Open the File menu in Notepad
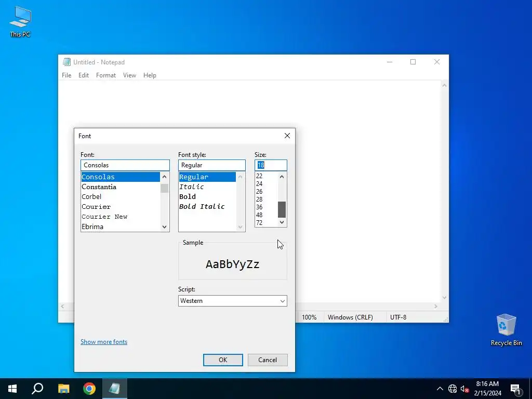This screenshot has width=532, height=399. [66, 75]
